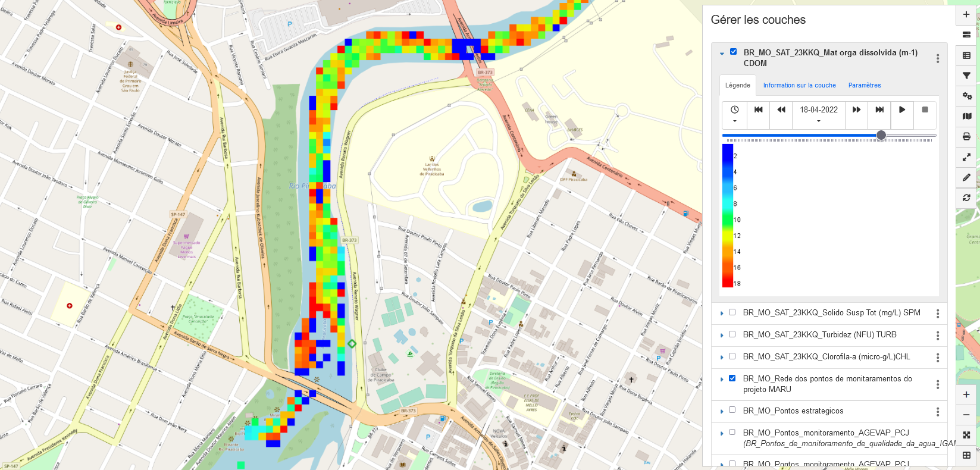The image size is (980, 470).
Task: Skip to the last date frame
Action: (879, 109)
